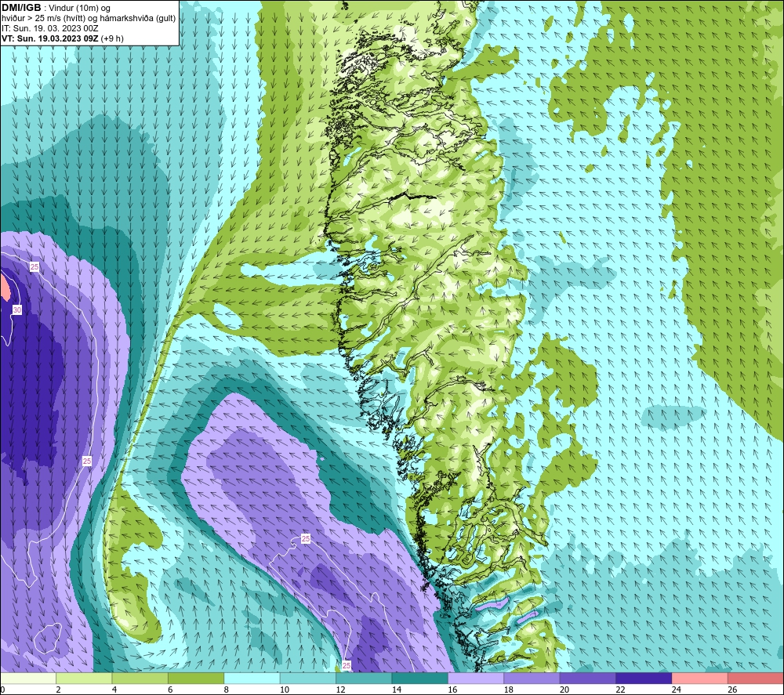784x695 pixels.
Task: Click the legend scale number "22"
Action: (620, 690)
